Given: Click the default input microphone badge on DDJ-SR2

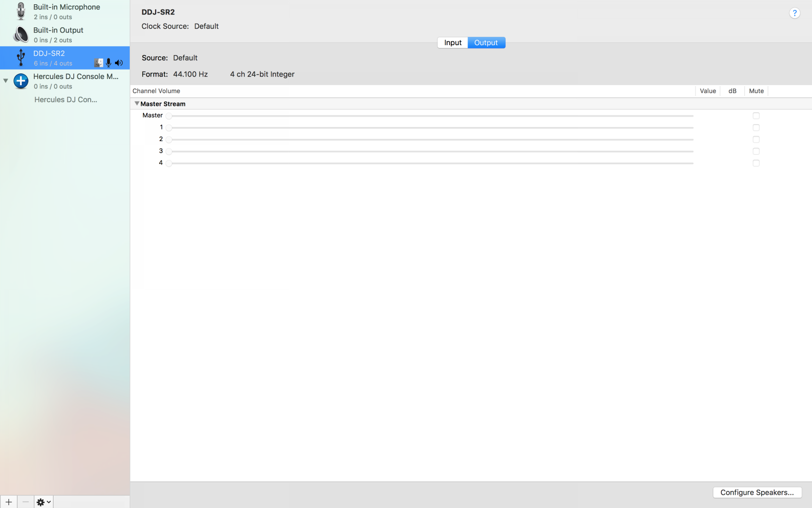Looking at the screenshot, I should point(109,63).
